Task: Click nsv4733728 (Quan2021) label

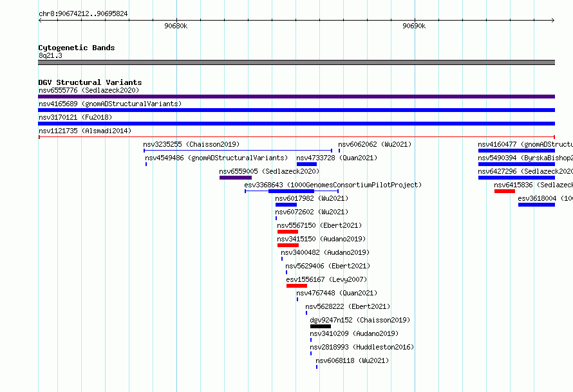Action: tap(337, 158)
